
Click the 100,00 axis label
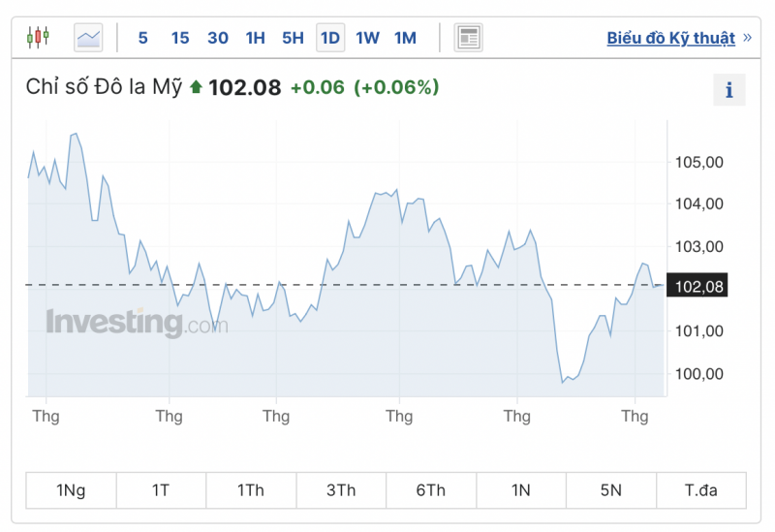698,374
